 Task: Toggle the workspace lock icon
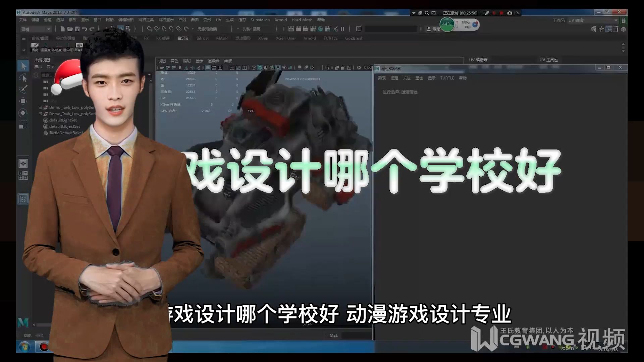coord(624,20)
